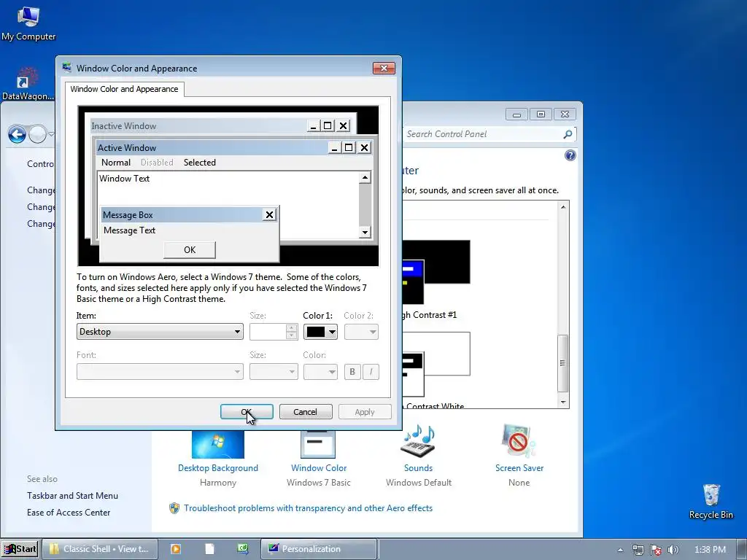Open the disabled Color 2 dropdown
The width and height of the screenshot is (747, 560).
(x=361, y=332)
